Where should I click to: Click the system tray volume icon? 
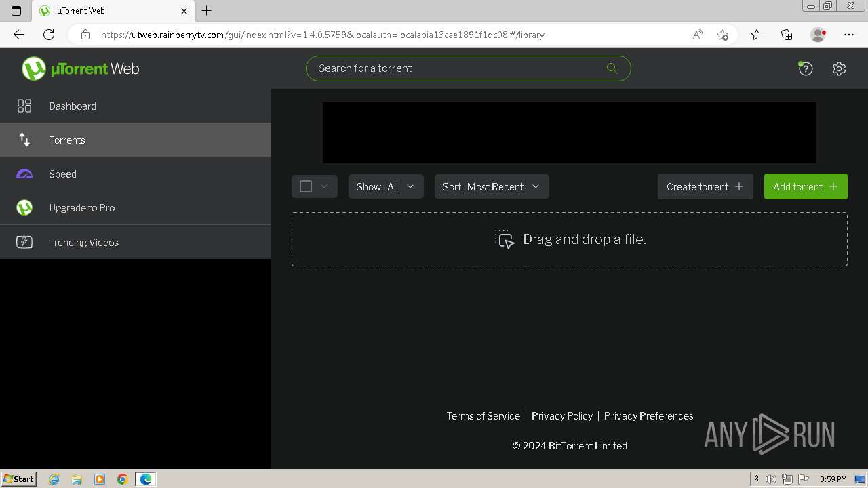click(x=771, y=479)
